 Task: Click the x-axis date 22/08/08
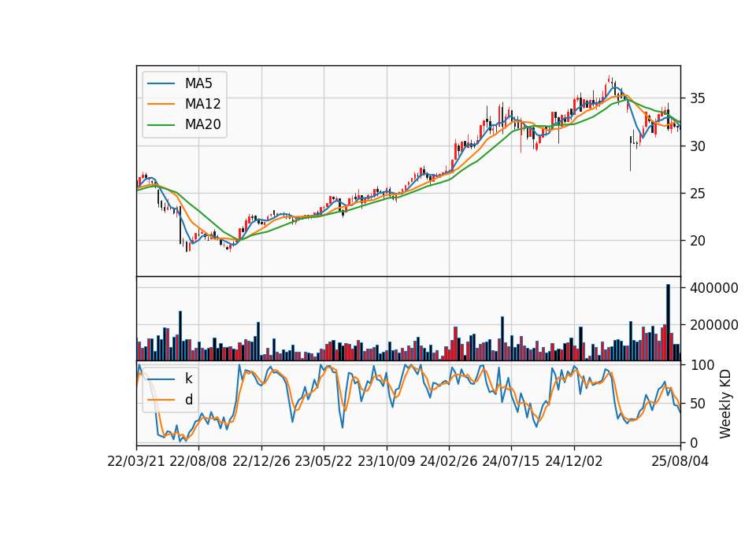(198, 461)
